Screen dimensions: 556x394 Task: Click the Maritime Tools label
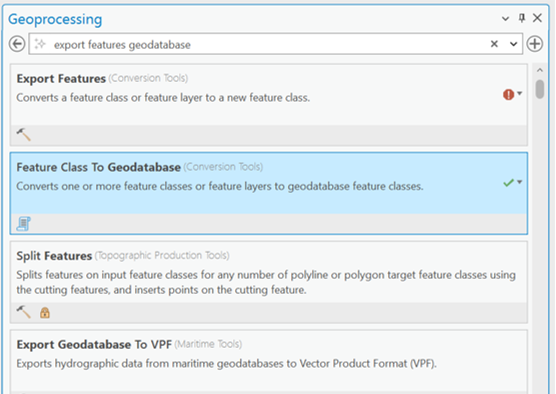tap(208, 344)
